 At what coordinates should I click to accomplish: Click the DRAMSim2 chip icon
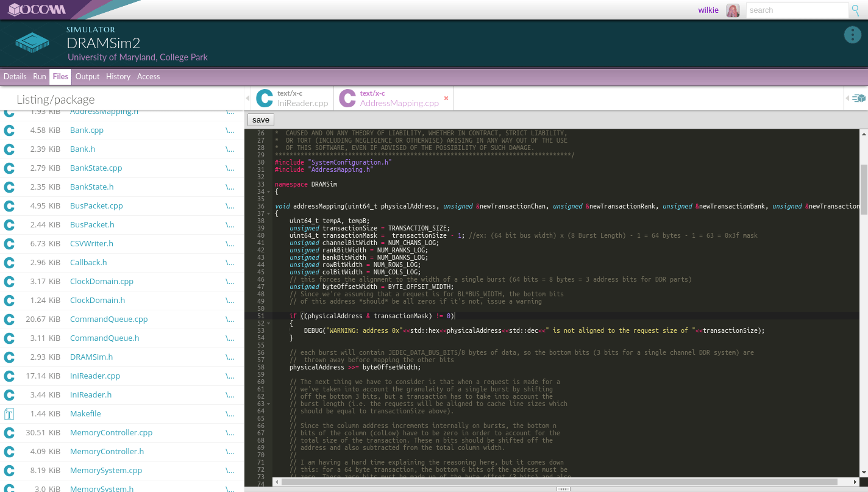32,41
